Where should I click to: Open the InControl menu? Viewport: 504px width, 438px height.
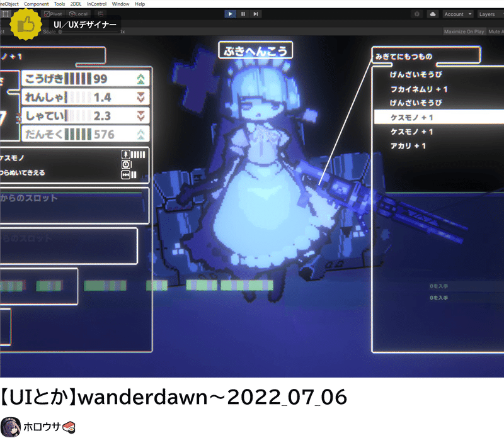point(96,4)
